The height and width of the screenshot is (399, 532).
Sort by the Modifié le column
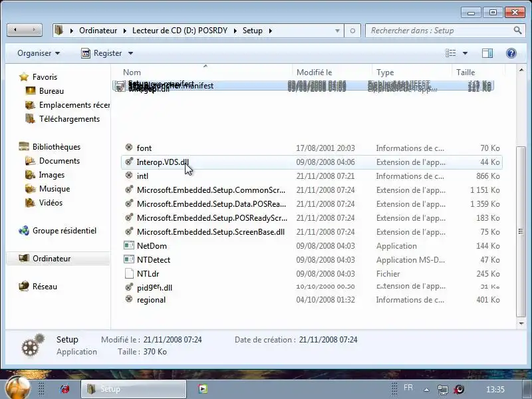314,72
